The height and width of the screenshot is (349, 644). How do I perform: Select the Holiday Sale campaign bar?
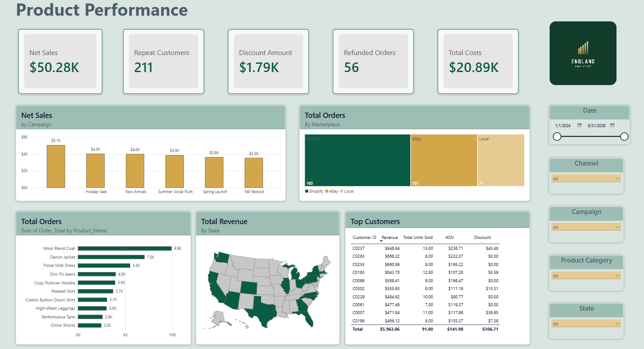pyautogui.click(x=95, y=171)
